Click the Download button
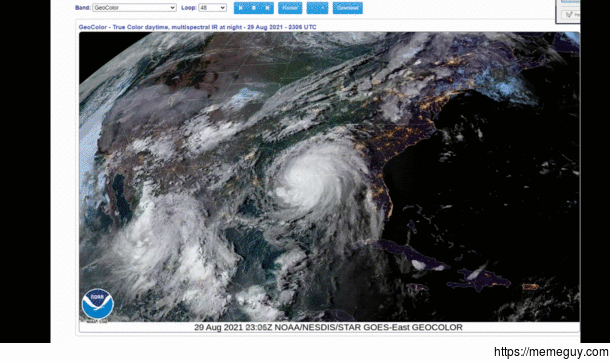610x361 pixels. [x=347, y=8]
